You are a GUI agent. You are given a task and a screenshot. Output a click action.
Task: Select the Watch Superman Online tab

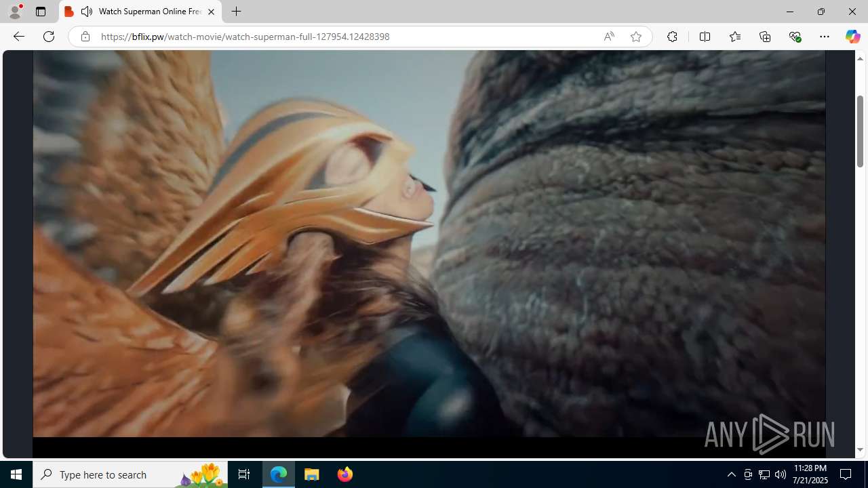(x=140, y=12)
